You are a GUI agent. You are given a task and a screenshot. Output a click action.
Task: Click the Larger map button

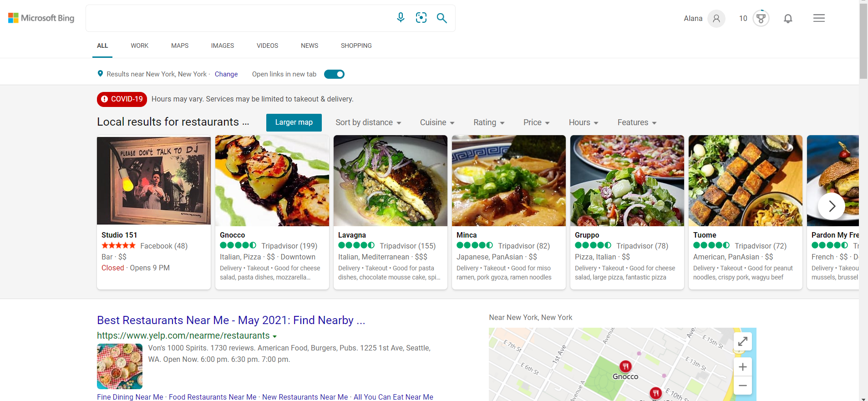pyautogui.click(x=294, y=122)
